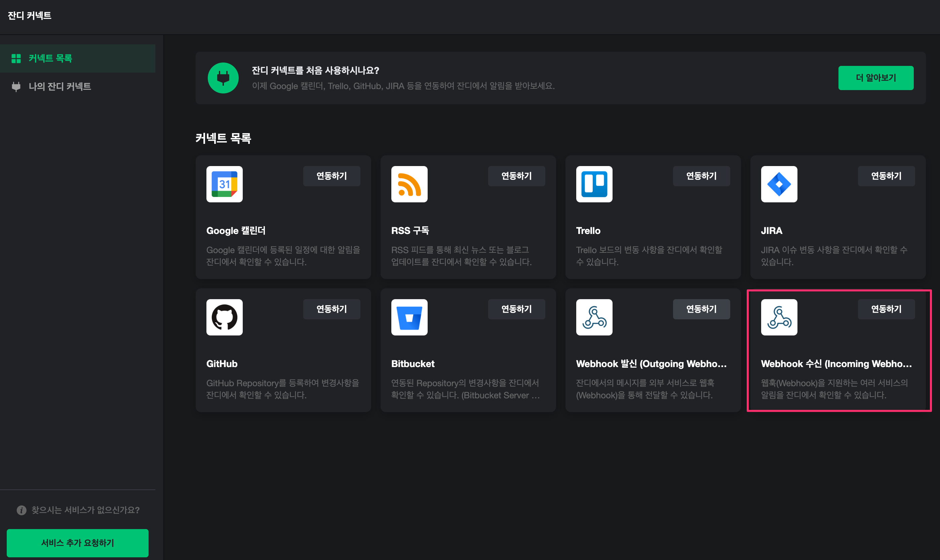Click the JIRA diamond icon
This screenshot has height=560, width=940.
pos(779,184)
